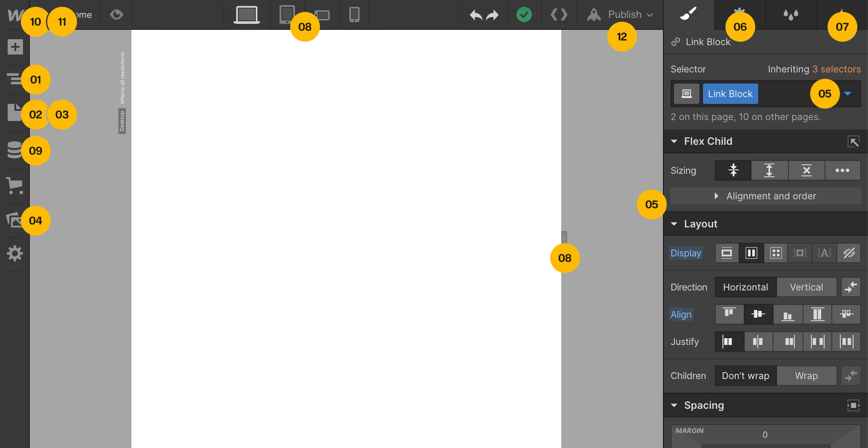Align items to end
This screenshot has height=448, width=868.
coord(788,314)
